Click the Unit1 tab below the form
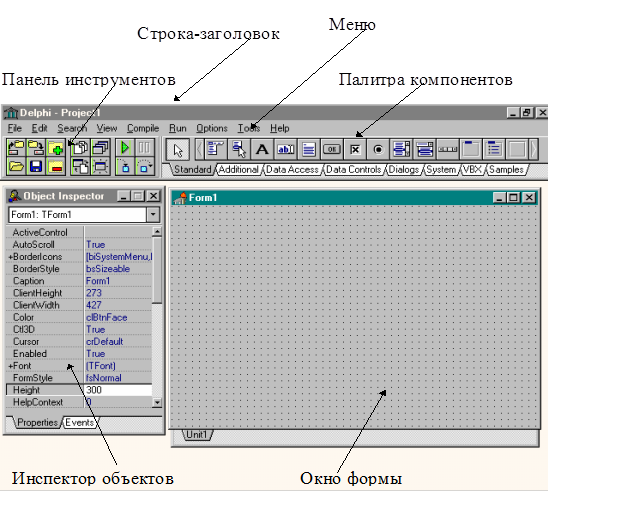This screenshot has width=622, height=509. [197, 435]
